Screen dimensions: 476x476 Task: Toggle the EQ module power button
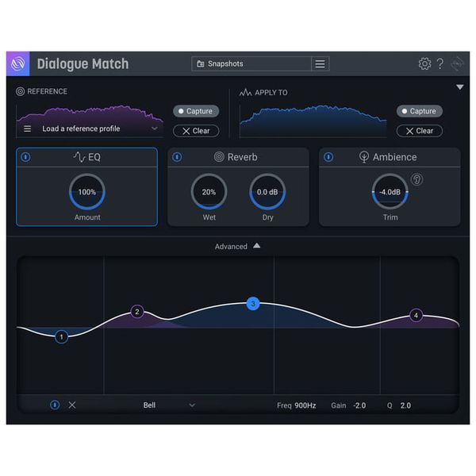[x=25, y=157]
